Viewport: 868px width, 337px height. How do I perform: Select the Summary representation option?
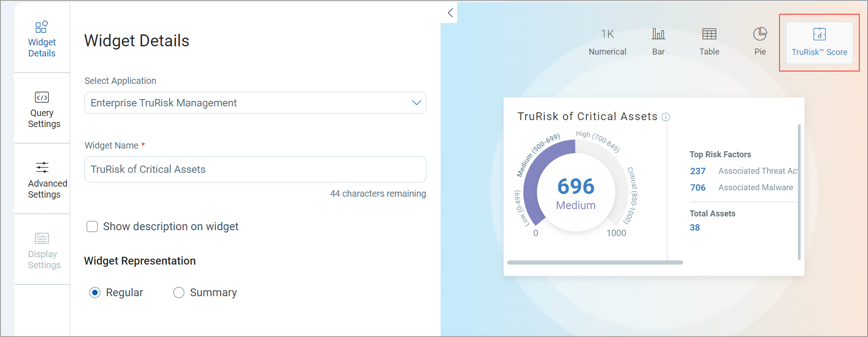179,293
